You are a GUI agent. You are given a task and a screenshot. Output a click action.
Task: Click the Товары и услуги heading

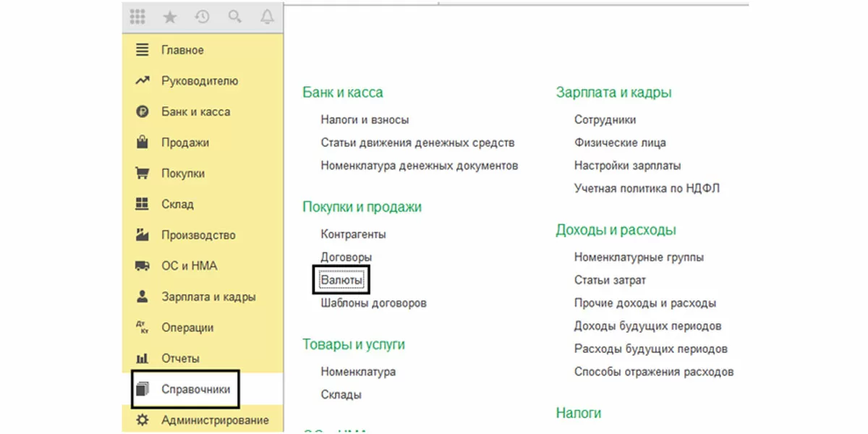point(354,344)
